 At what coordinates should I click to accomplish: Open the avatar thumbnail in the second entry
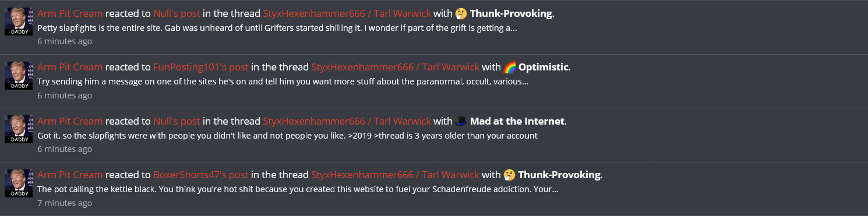19,75
